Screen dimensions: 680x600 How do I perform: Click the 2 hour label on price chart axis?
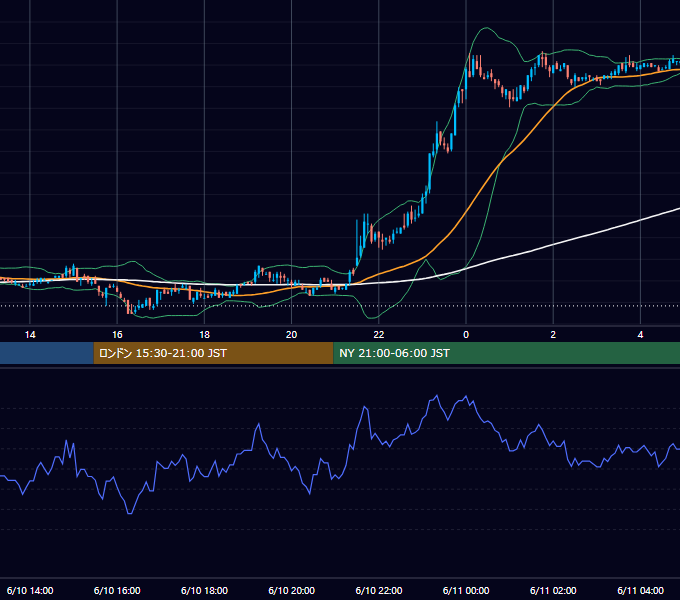[x=553, y=335]
